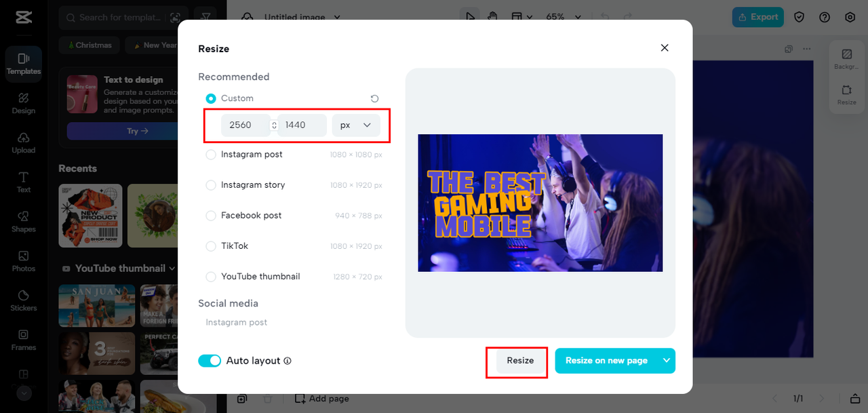Expand the sidebar bottom chevron button
Viewport: 868px width, 413px height.
coord(24,393)
